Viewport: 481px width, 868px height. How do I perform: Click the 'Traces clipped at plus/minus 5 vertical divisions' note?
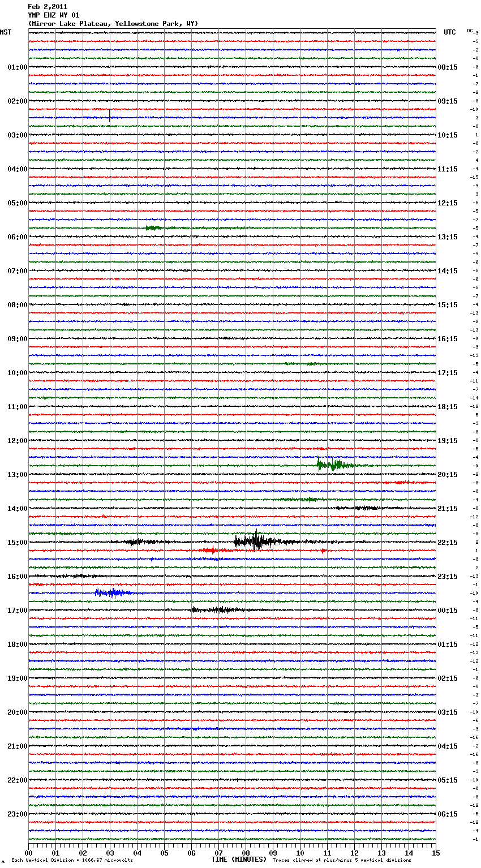click(342, 860)
